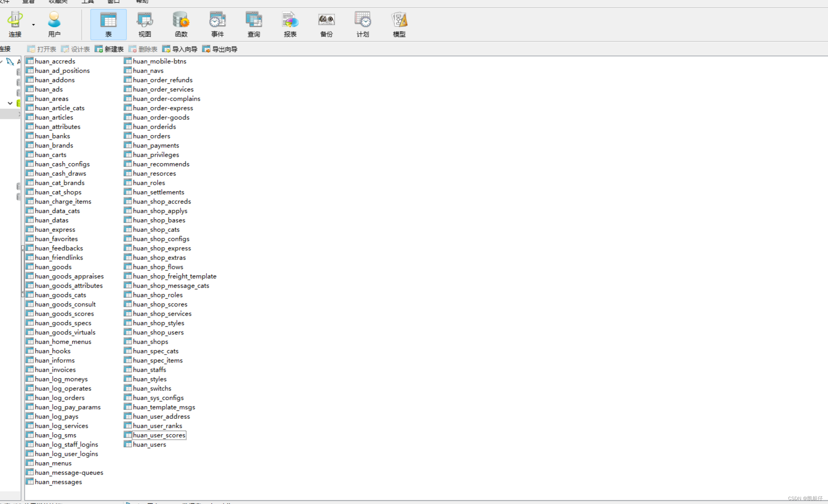Open the 连接 dropdown arrow

(34, 25)
